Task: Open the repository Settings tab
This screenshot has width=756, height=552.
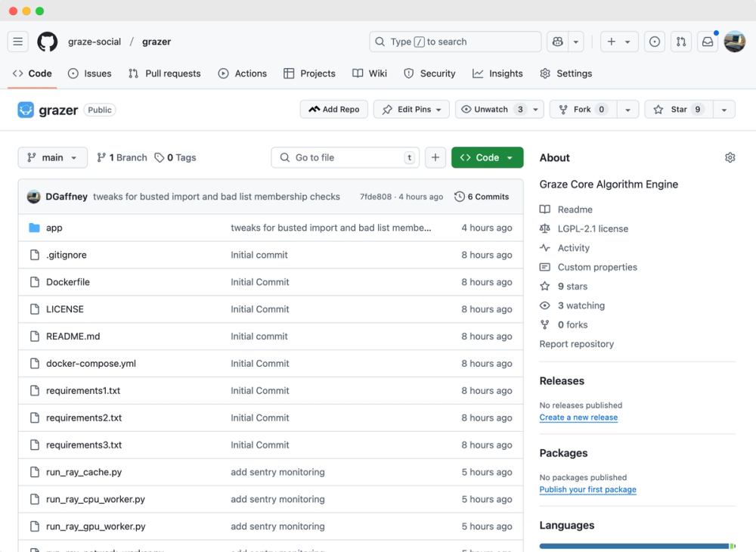Action: pyautogui.click(x=566, y=73)
